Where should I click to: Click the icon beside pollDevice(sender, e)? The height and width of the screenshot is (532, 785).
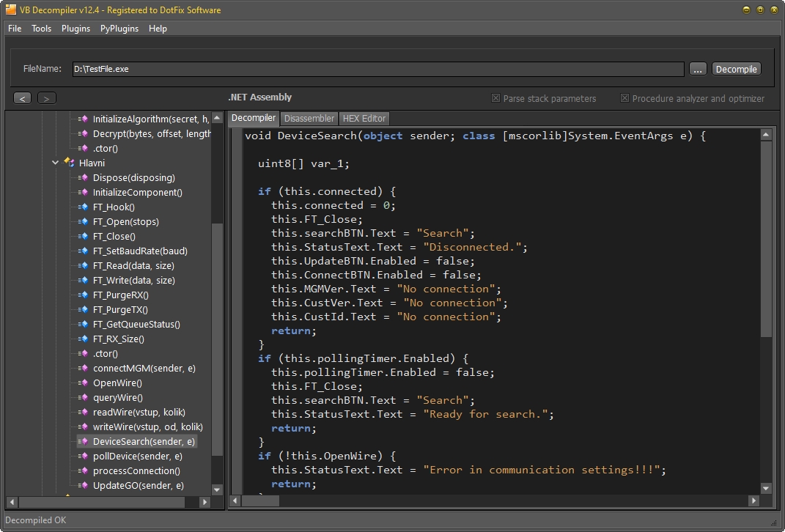pos(83,456)
